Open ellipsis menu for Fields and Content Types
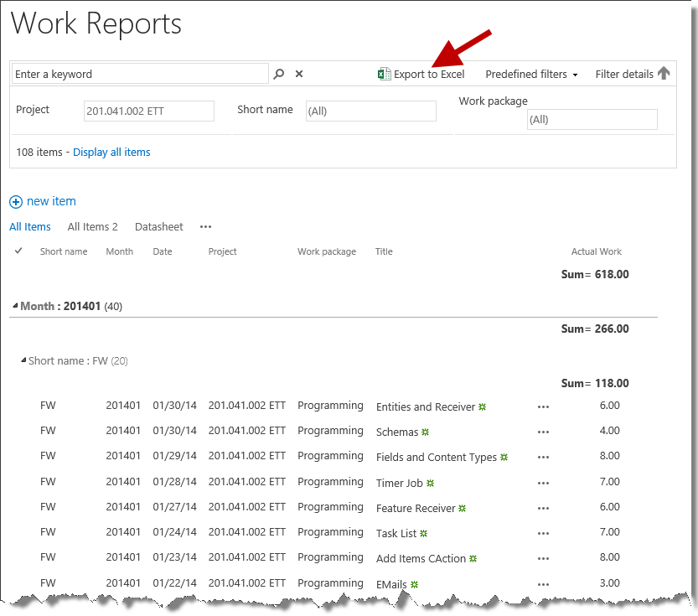The image size is (698, 616). tap(543, 457)
